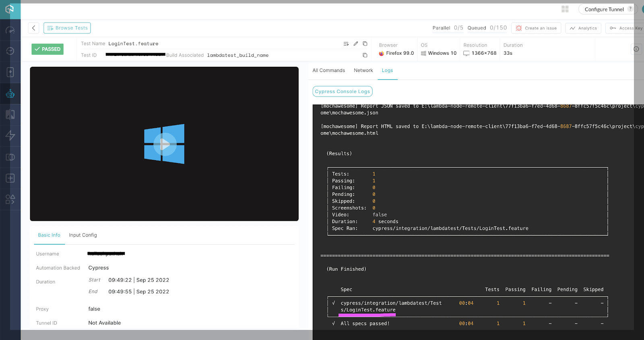Image resolution: width=644 pixels, height=340 pixels.
Task: Click 'Video: false' log line
Action: click(x=359, y=215)
